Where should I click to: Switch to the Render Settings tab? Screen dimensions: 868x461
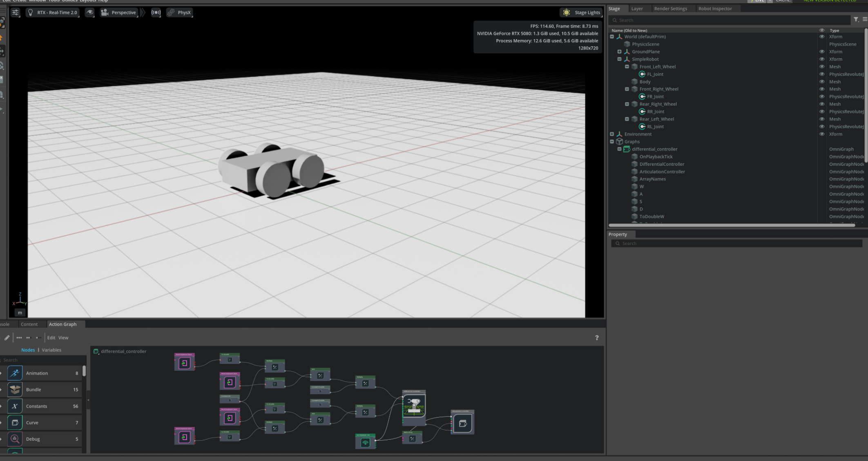click(670, 9)
